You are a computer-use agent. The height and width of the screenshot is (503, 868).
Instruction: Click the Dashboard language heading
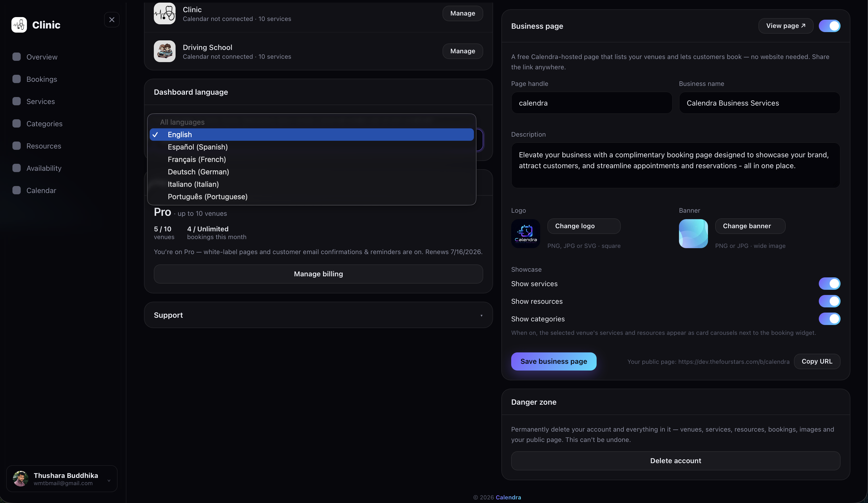[x=191, y=92]
